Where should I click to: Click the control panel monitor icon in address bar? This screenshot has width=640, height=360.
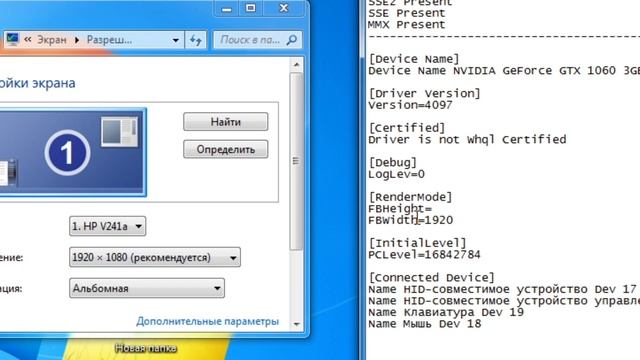tap(12, 39)
